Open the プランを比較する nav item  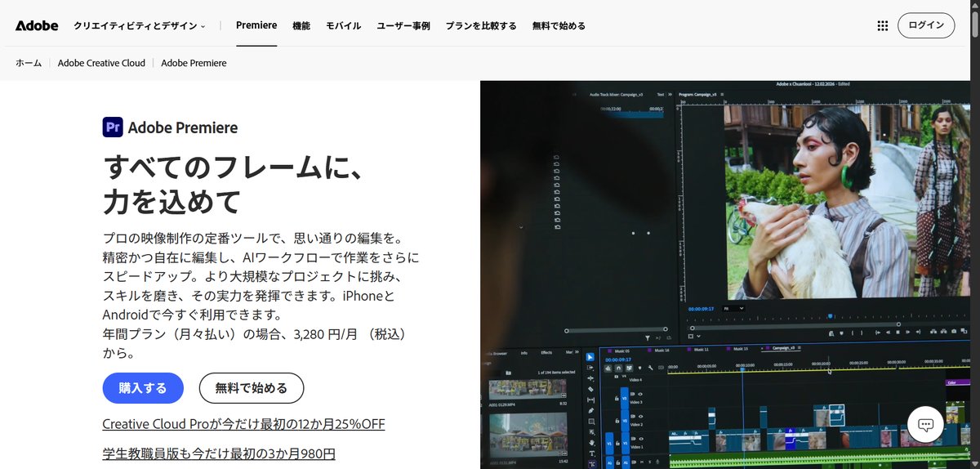coord(481,25)
